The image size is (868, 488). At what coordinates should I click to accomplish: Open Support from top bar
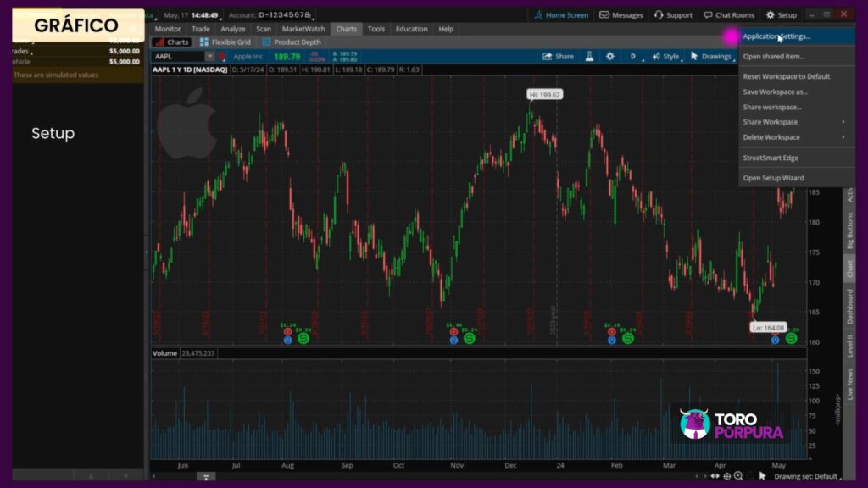coord(673,15)
